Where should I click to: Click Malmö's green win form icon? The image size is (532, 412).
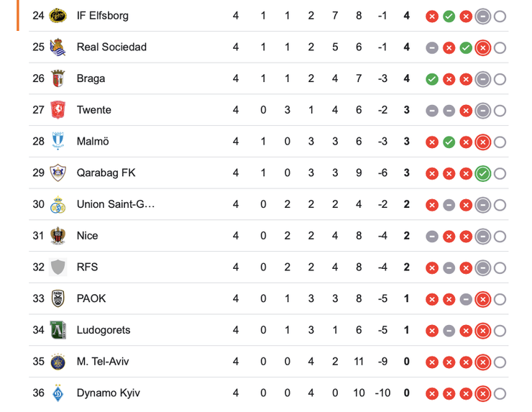(x=449, y=142)
